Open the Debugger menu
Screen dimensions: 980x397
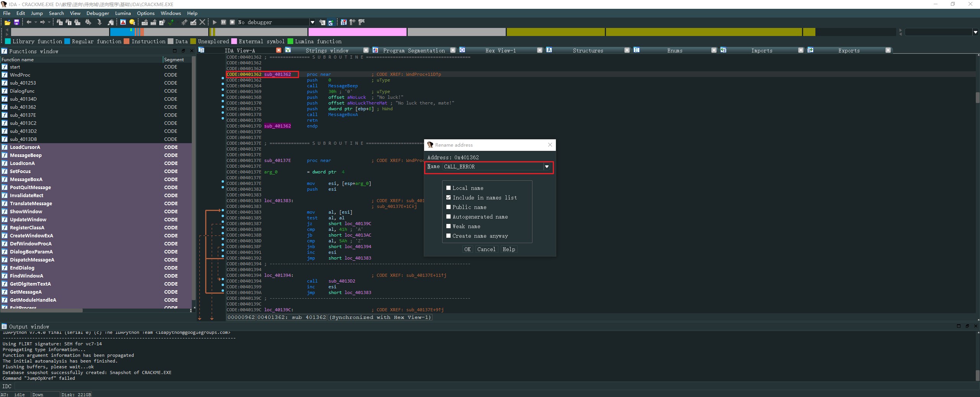click(x=97, y=13)
